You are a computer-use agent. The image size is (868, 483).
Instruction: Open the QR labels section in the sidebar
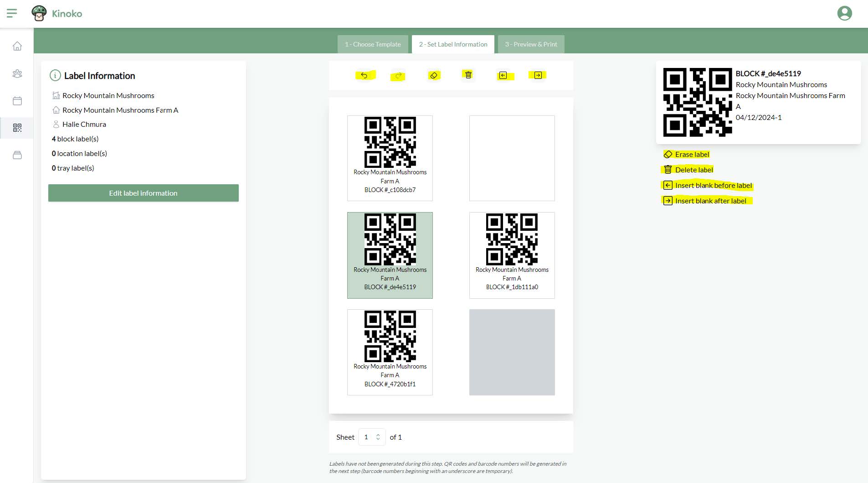point(17,128)
